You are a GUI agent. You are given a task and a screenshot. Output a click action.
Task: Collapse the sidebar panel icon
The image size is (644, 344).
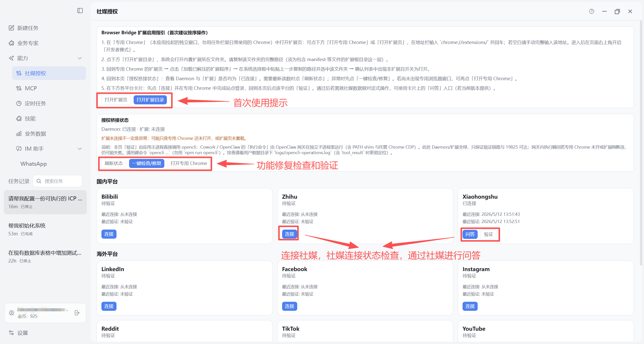pos(80,11)
